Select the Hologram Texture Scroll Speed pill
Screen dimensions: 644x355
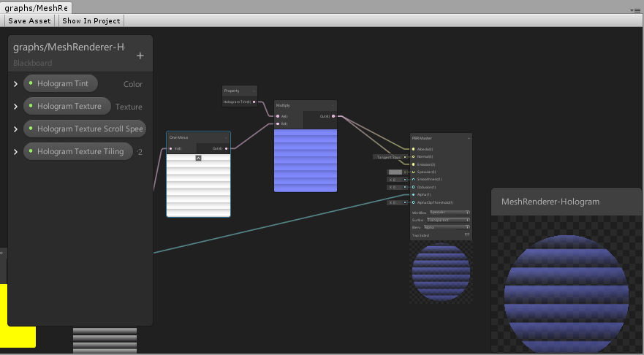tap(85, 129)
